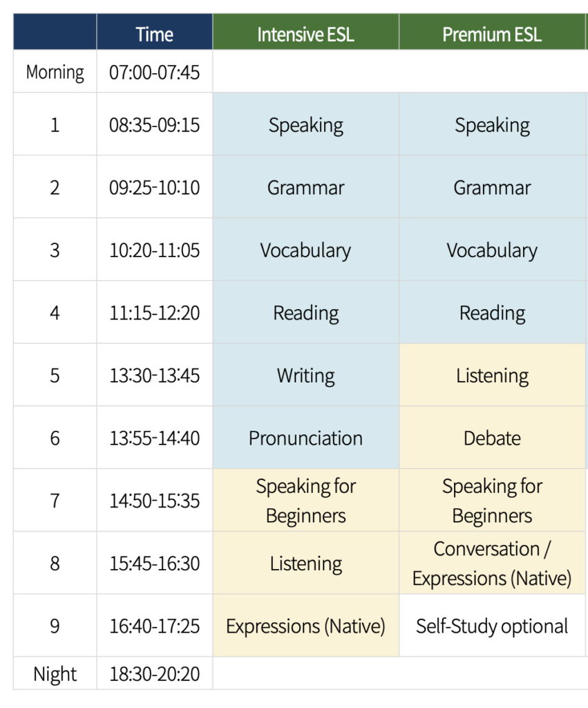
Task: Click Reading in the Premium ESL column
Action: [x=492, y=313]
